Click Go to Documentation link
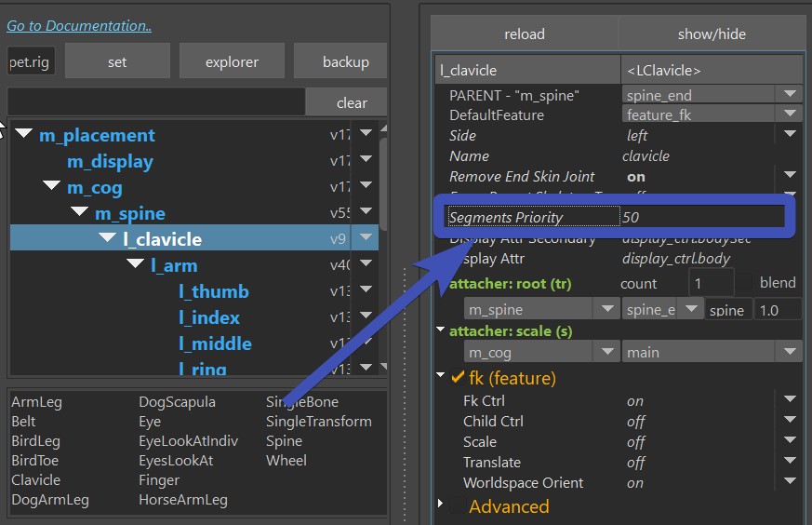The height and width of the screenshot is (525, 812). [79, 26]
